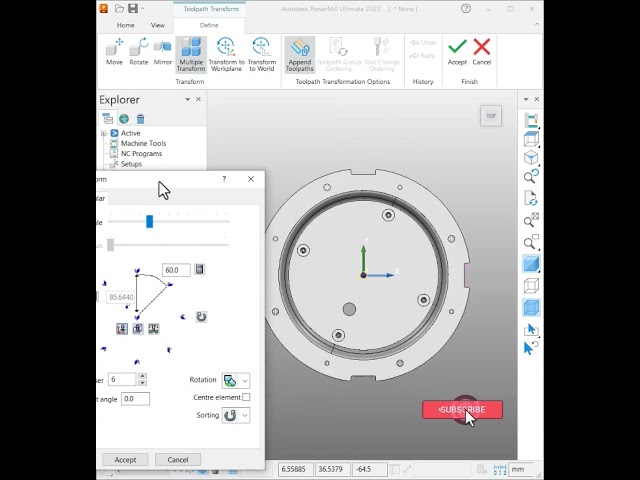The image size is (640, 480).
Task: Open the Explorer globe tab icon
Action: [x=124, y=119]
